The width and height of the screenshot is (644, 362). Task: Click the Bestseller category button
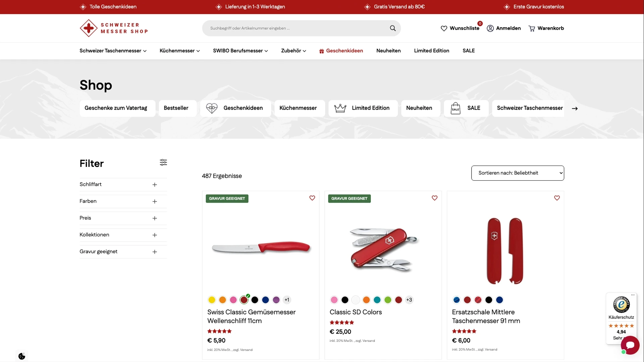176,108
